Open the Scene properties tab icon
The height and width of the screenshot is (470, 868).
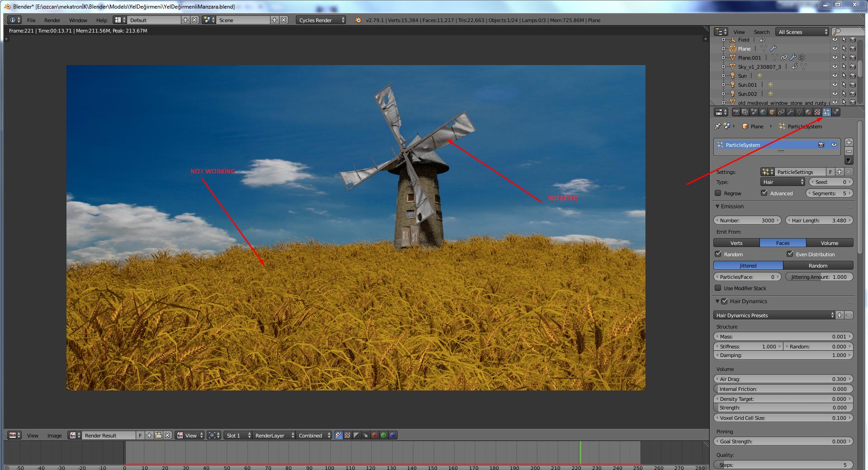(x=754, y=112)
